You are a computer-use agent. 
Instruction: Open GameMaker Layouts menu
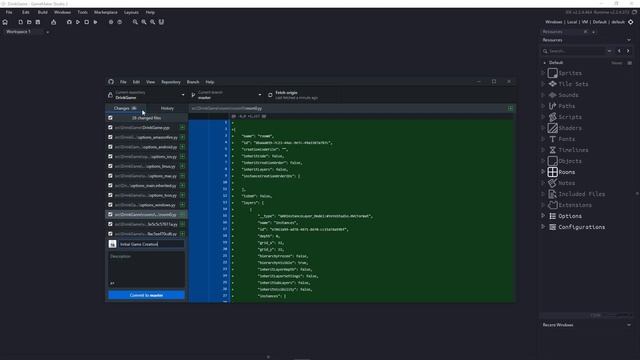pos(131,13)
